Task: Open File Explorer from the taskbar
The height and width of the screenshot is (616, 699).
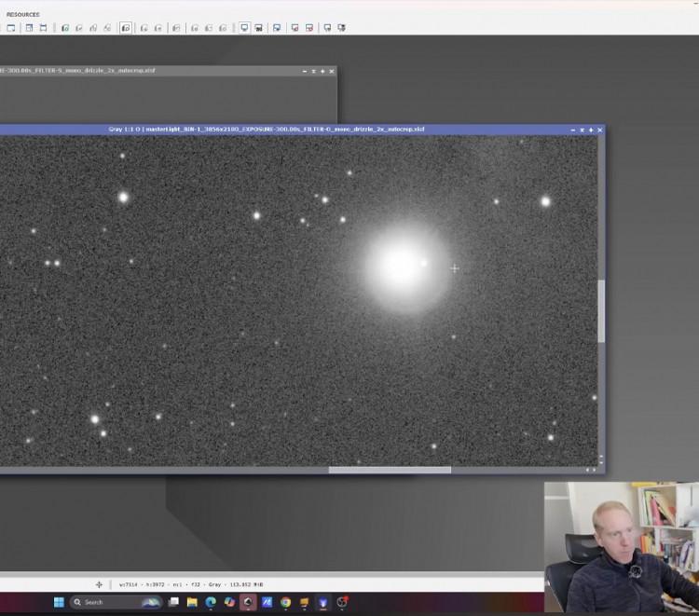Action: coord(192,602)
